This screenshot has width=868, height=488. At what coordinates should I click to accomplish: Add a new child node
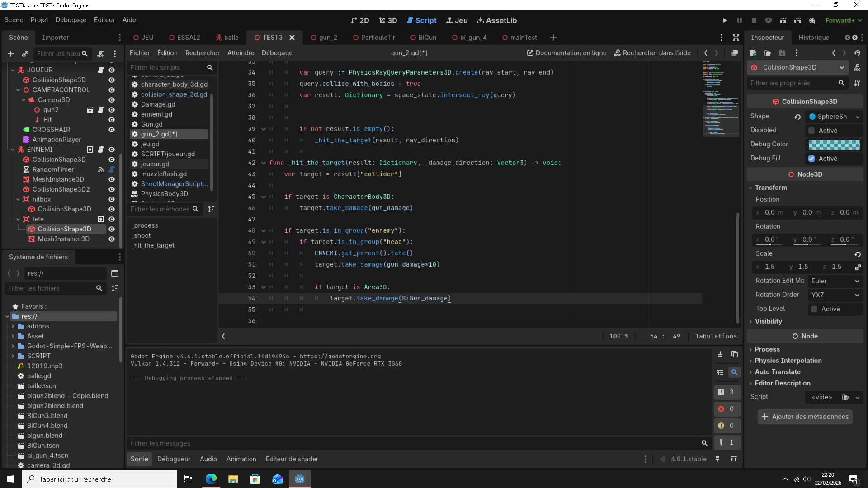(x=11, y=54)
